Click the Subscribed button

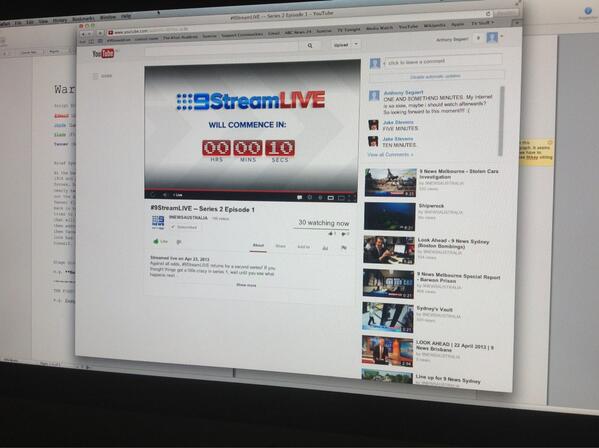[184, 227]
